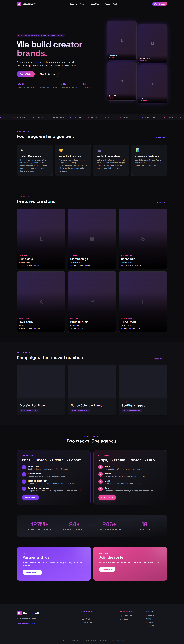
Task: Click the Reporting that matters step 4 badge
Action: [24, 489]
